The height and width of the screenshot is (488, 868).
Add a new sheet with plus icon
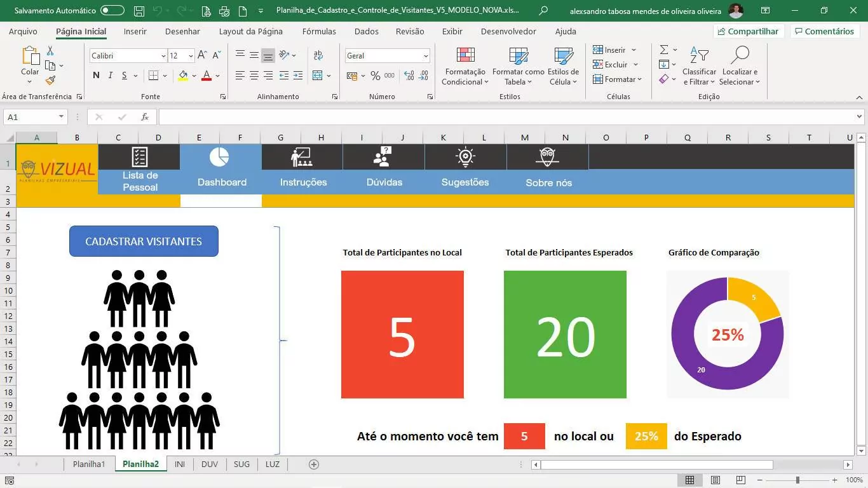click(313, 464)
